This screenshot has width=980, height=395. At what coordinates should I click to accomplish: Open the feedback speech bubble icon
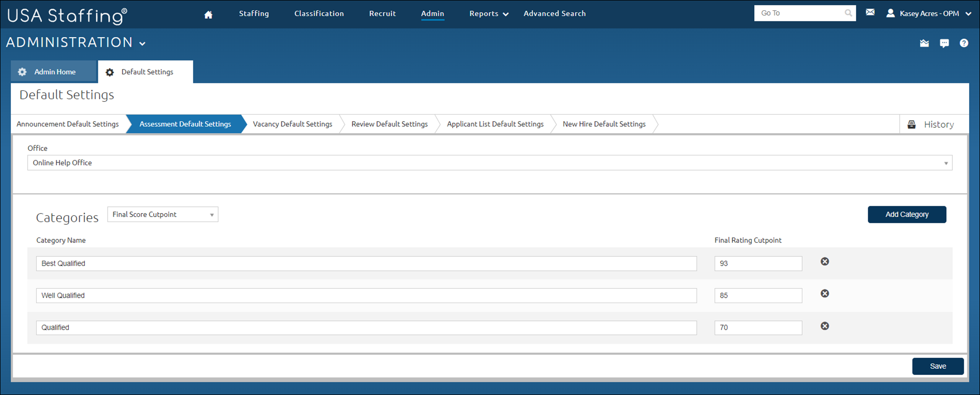944,43
